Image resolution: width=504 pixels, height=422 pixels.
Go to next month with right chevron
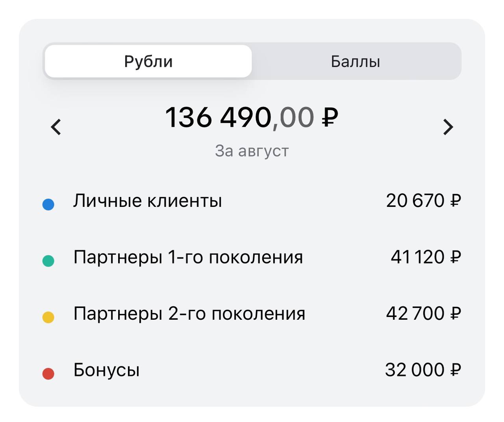[448, 127]
